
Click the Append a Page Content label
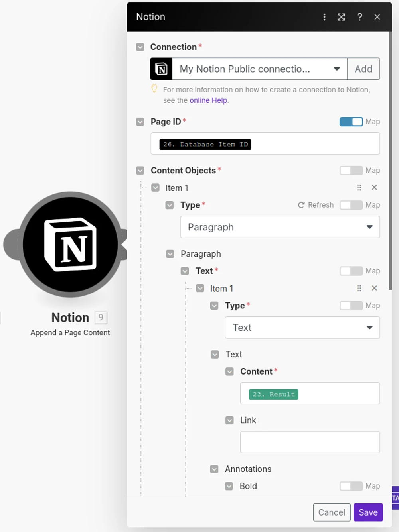pos(70,332)
